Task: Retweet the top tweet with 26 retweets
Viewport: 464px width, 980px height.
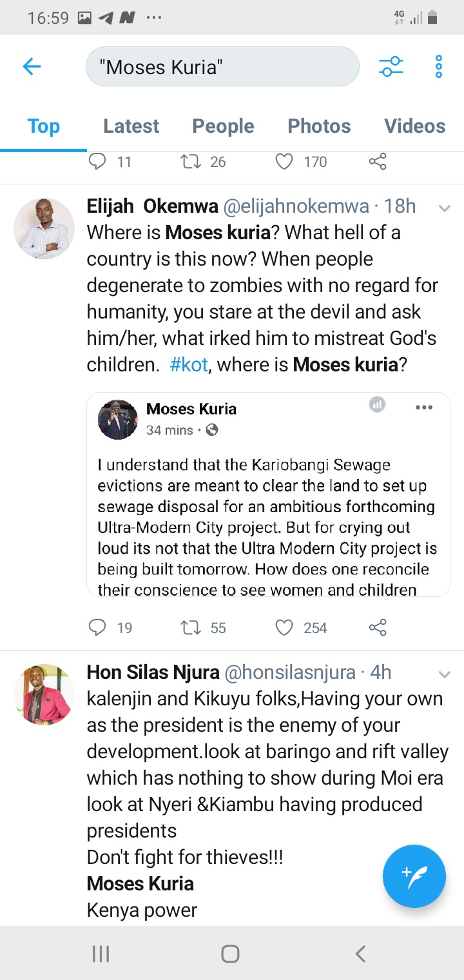Action: pyautogui.click(x=191, y=161)
